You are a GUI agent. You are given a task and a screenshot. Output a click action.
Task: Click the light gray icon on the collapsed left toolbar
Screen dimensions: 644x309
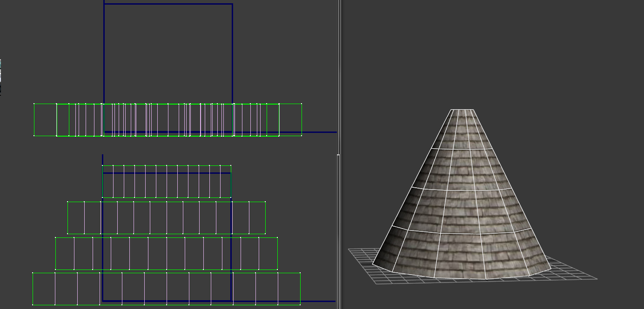tap(1, 71)
